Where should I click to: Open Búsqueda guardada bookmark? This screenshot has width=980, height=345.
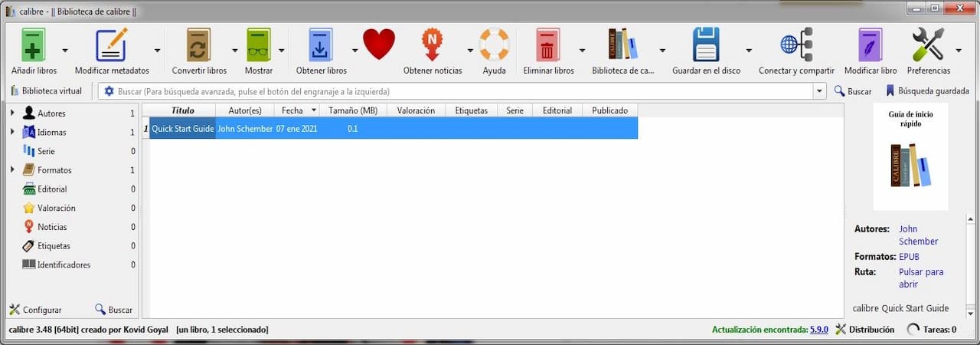tap(927, 91)
